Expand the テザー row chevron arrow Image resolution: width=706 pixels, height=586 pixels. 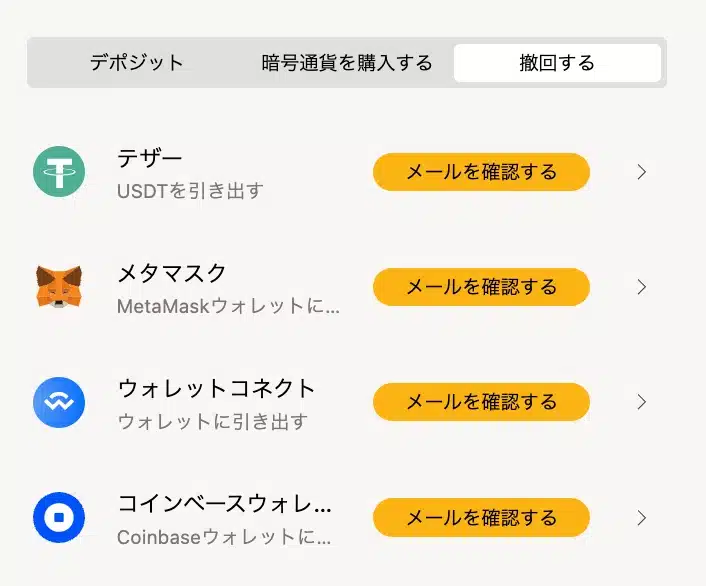642,172
